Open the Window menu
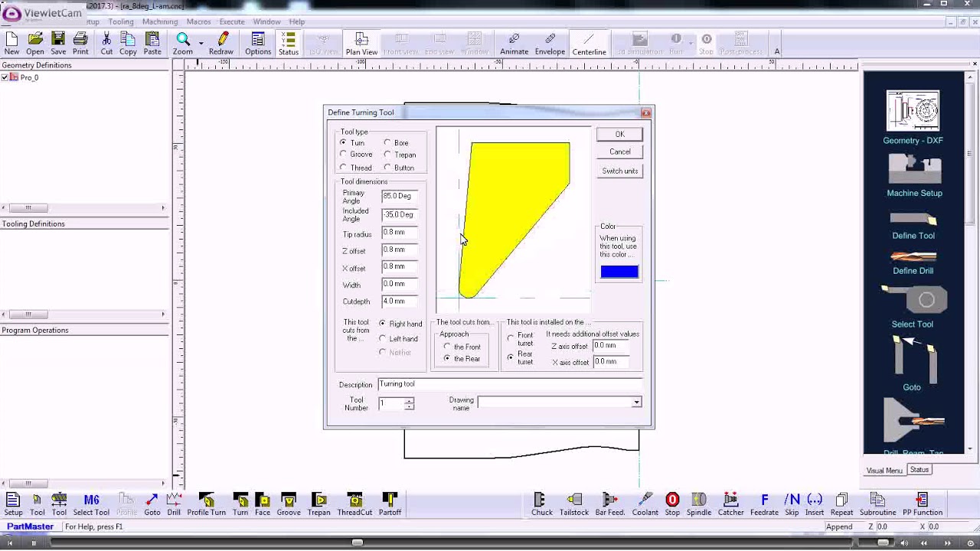This screenshot has width=980, height=551. pyautogui.click(x=266, y=21)
